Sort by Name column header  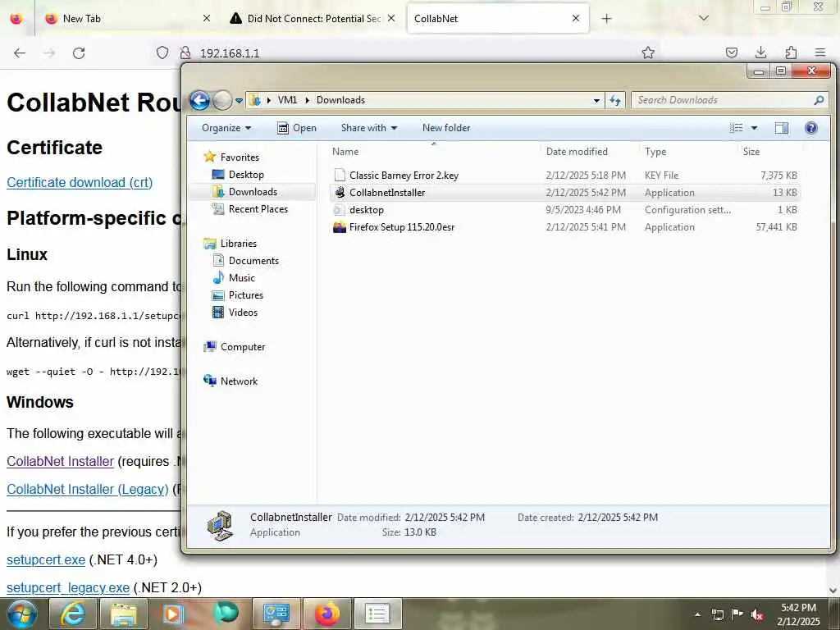(x=434, y=152)
